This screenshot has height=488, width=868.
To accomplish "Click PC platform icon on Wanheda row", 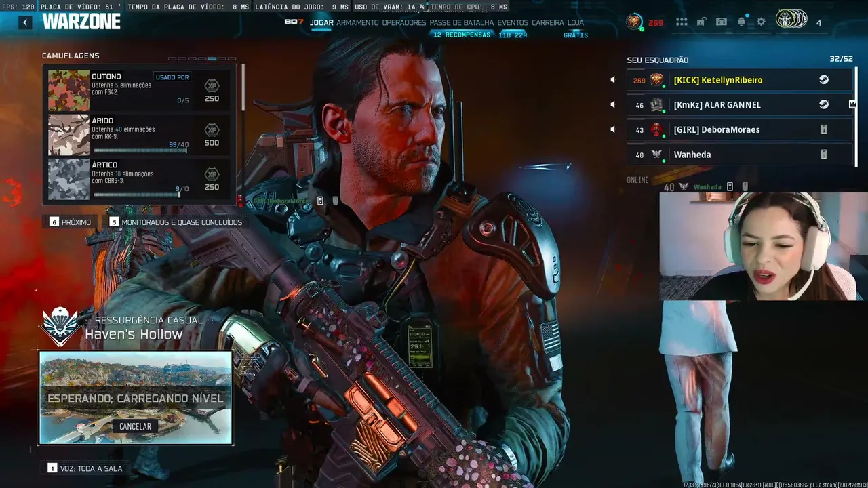I will (824, 155).
